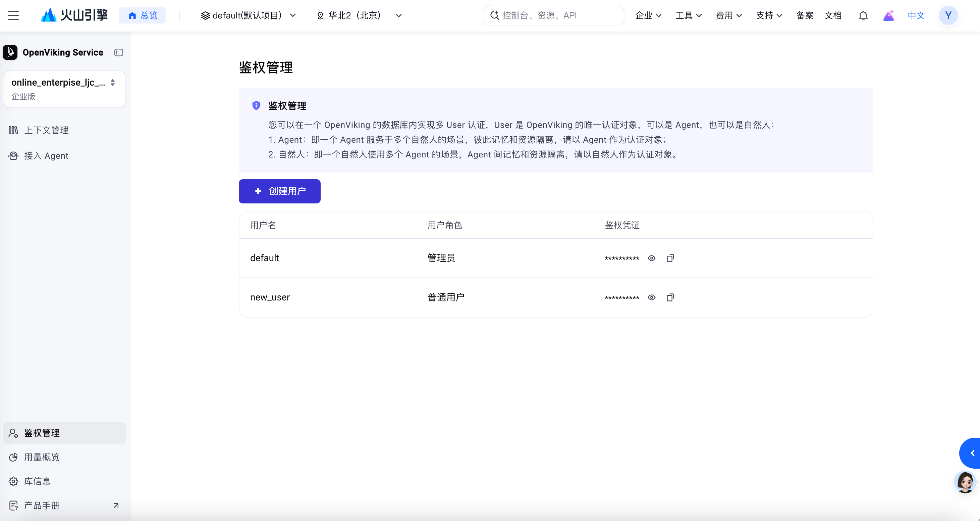Switch language via 中文
This screenshot has width=980, height=521.
916,16
